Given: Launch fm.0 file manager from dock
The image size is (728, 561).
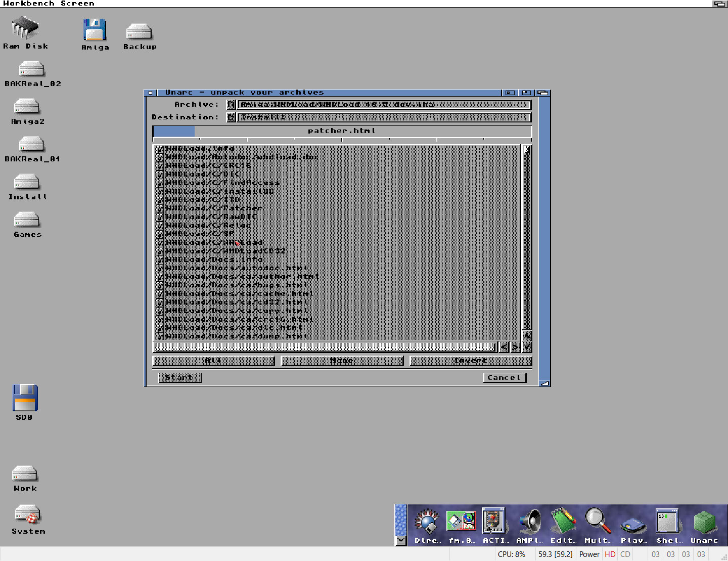Looking at the screenshot, I should click(x=461, y=521).
